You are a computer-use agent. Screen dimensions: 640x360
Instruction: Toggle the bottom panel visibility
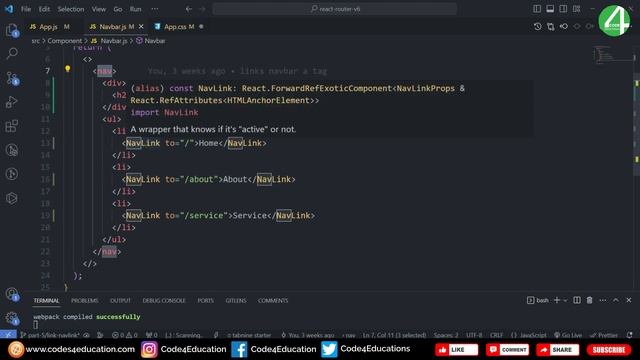[550, 9]
